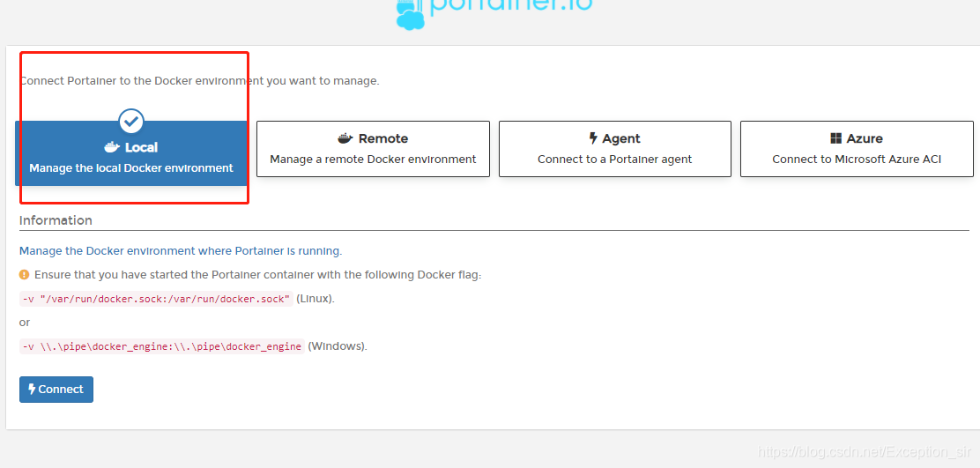The width and height of the screenshot is (980, 468).
Task: Select the Local Docker environment option
Action: pyautogui.click(x=131, y=153)
